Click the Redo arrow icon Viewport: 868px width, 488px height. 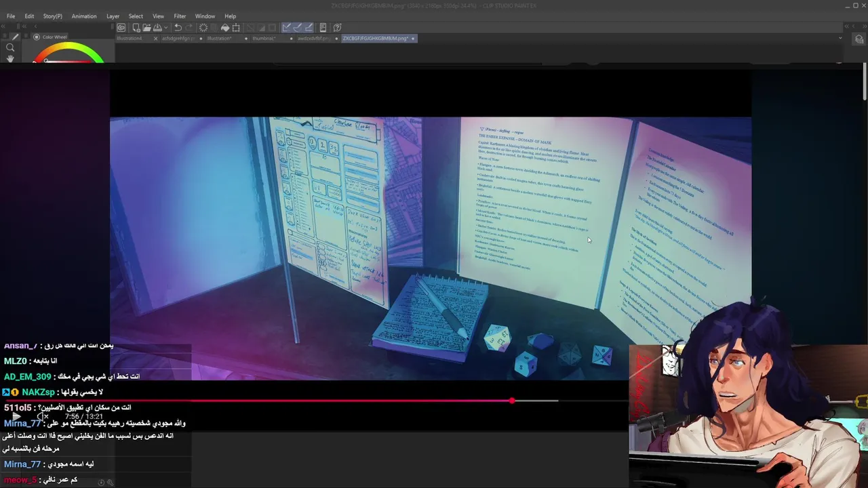pos(189,28)
